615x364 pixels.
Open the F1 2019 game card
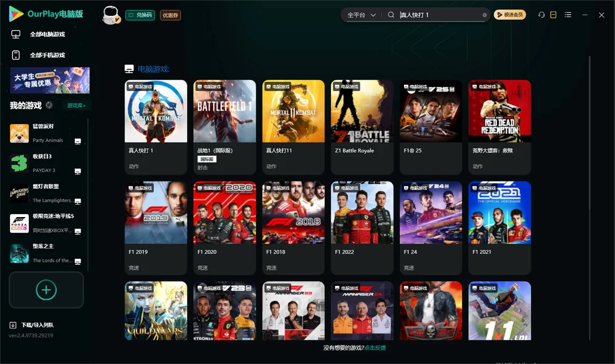(156, 228)
